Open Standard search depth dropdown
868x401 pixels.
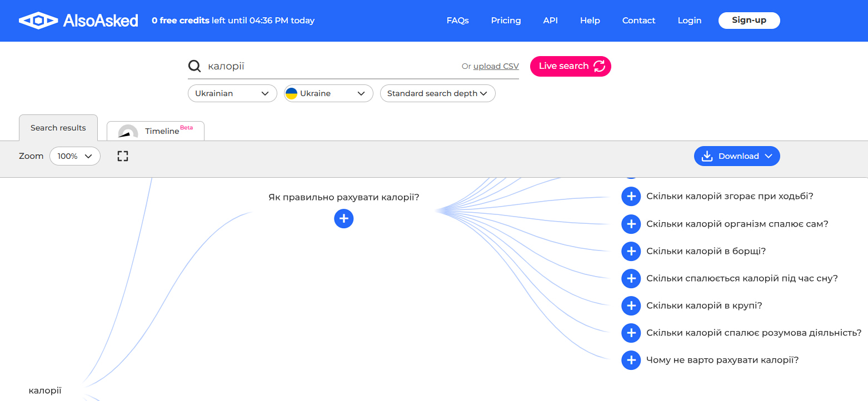pyautogui.click(x=437, y=93)
